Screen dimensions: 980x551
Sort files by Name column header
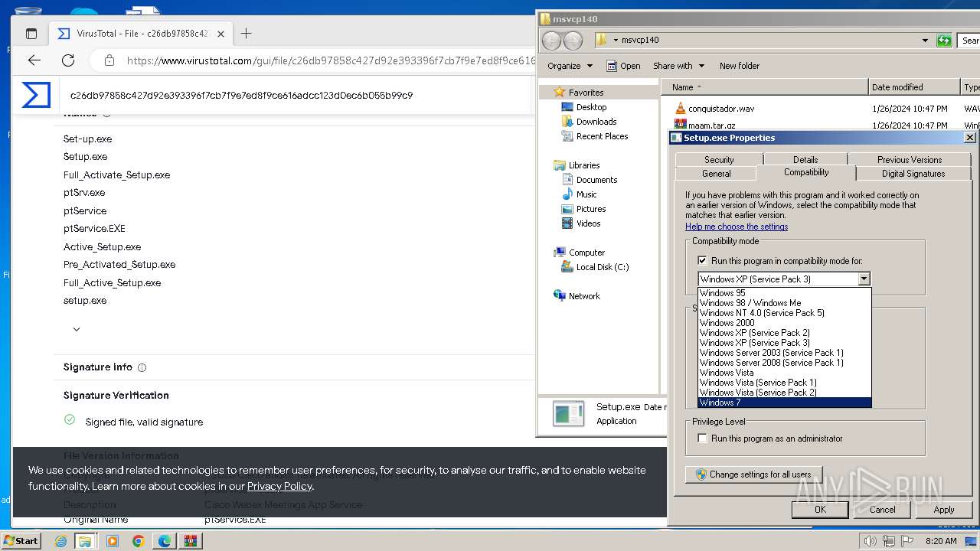(x=765, y=87)
